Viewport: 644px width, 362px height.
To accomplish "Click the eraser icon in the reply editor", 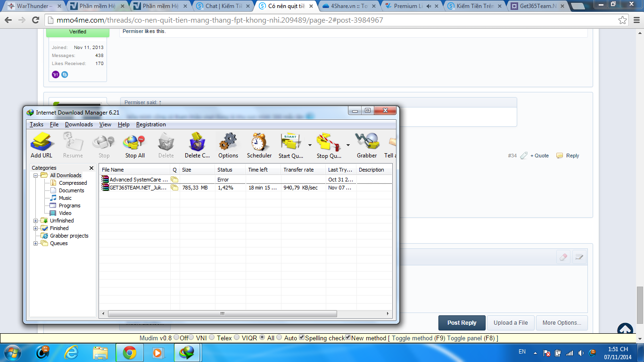I will click(563, 257).
